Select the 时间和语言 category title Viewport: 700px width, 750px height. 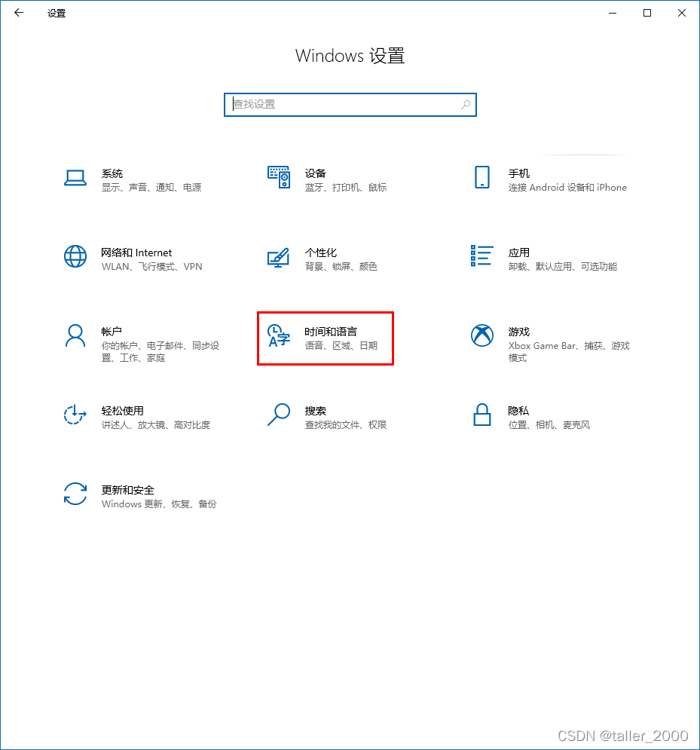[x=331, y=332]
